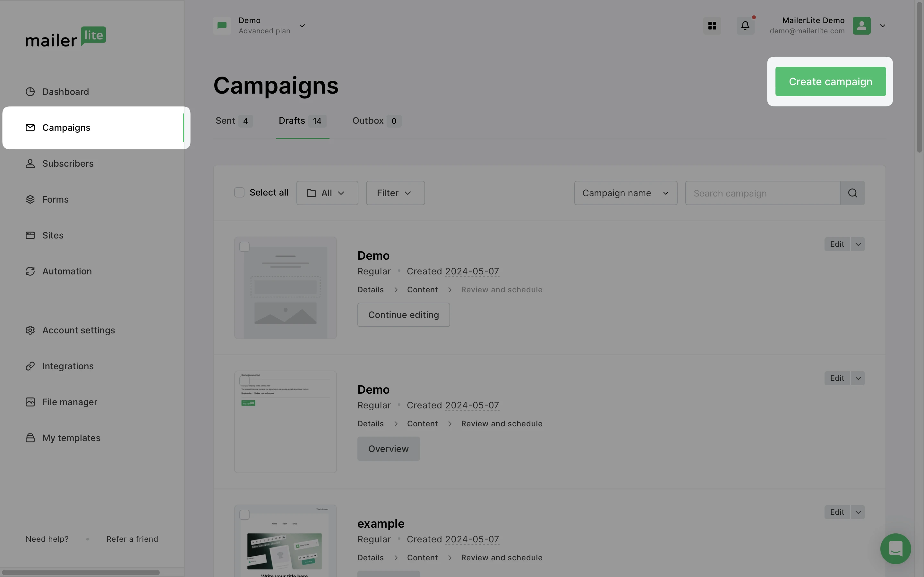Image resolution: width=924 pixels, height=577 pixels.
Task: Open the live chat bubble
Action: pos(895,548)
